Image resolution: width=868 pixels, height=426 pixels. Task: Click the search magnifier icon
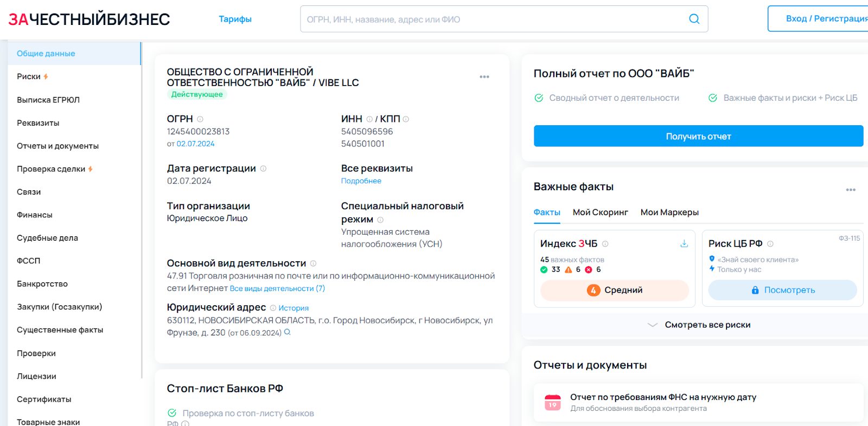pyautogui.click(x=694, y=19)
